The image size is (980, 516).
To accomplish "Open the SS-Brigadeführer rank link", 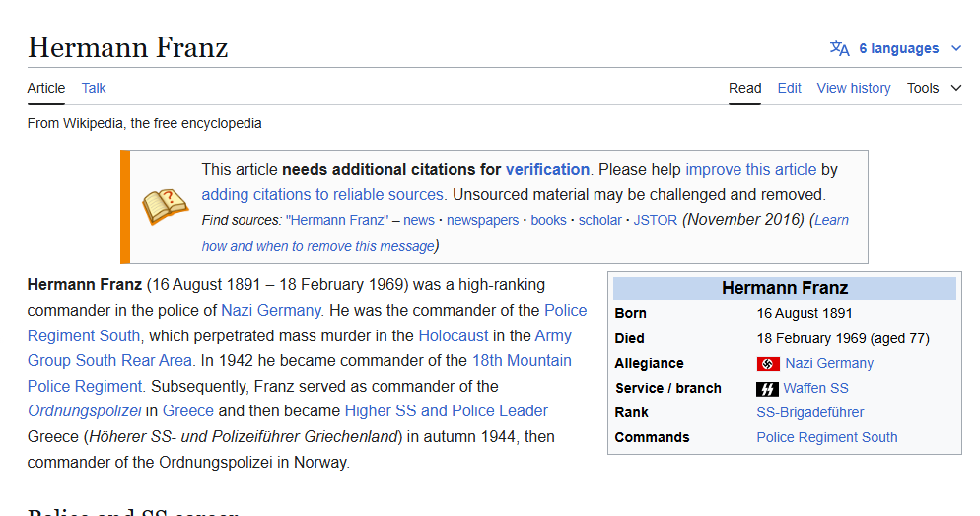I will point(810,412).
